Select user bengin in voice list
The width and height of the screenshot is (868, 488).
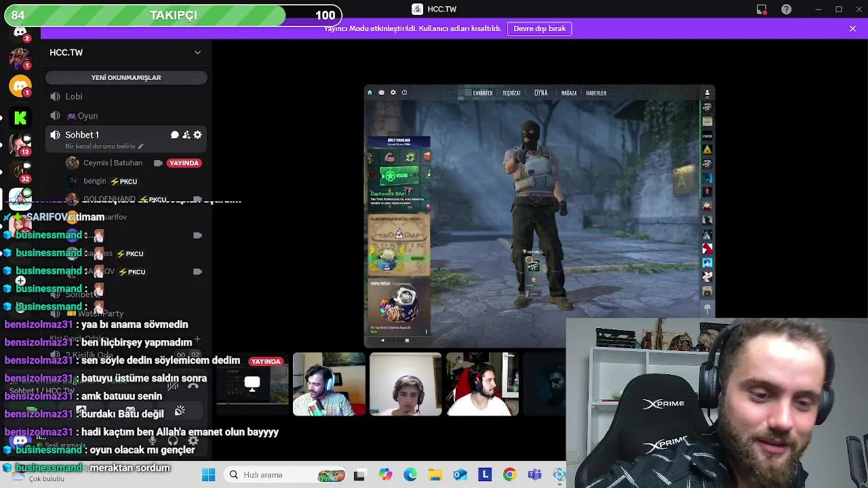pos(95,181)
